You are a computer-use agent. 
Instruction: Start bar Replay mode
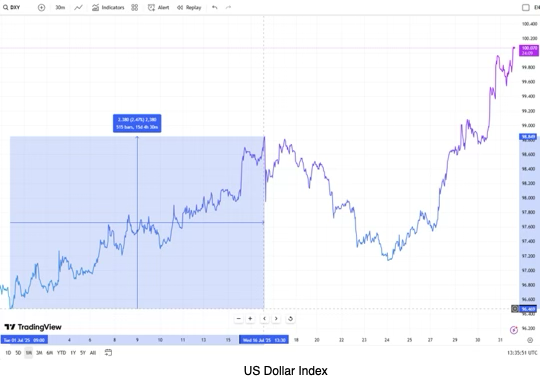(189, 8)
